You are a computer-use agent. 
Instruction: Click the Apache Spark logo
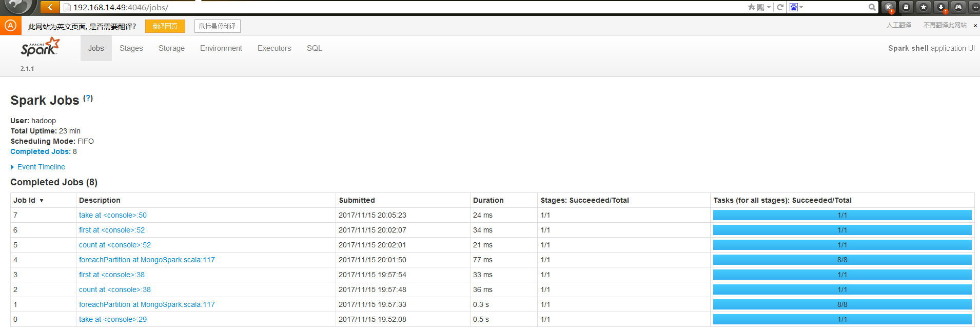(x=40, y=47)
